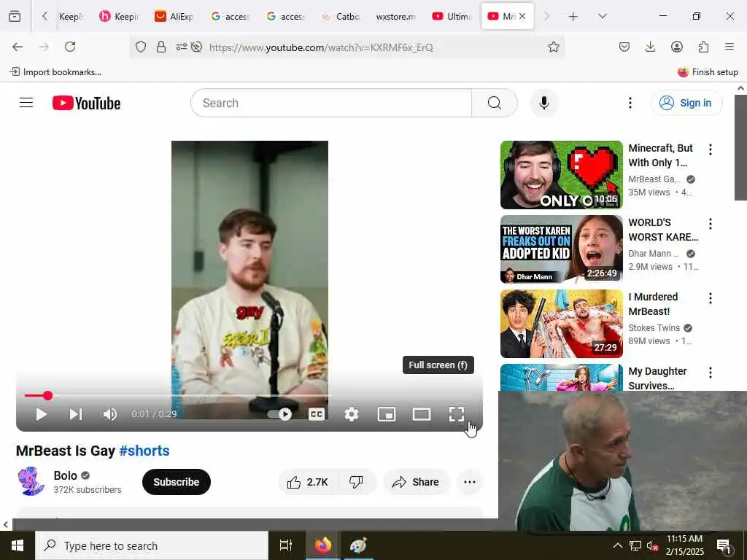Switch to the AliExp tab

point(175,16)
